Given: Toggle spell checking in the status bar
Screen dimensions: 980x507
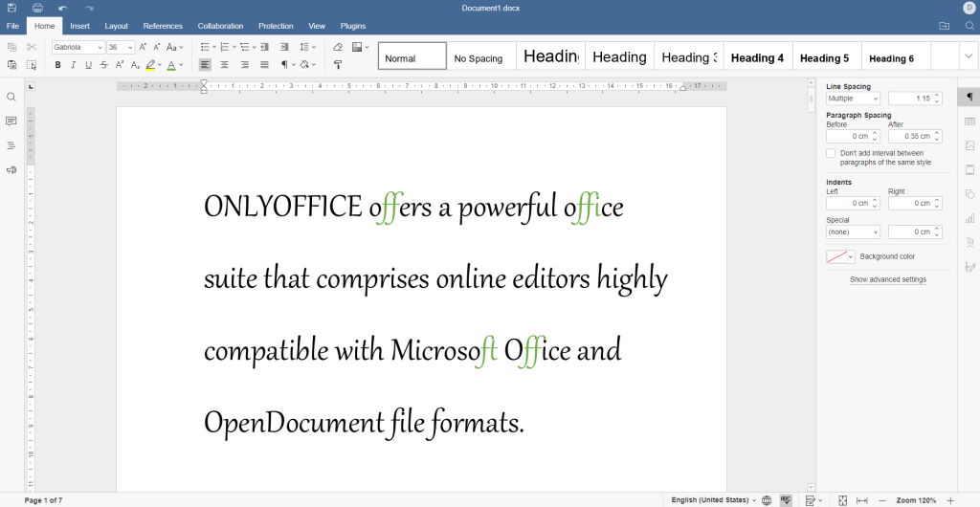Looking at the screenshot, I should (x=786, y=500).
